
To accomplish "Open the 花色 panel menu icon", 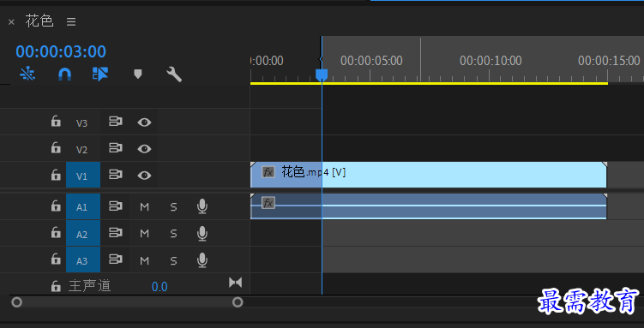I will 71,21.
